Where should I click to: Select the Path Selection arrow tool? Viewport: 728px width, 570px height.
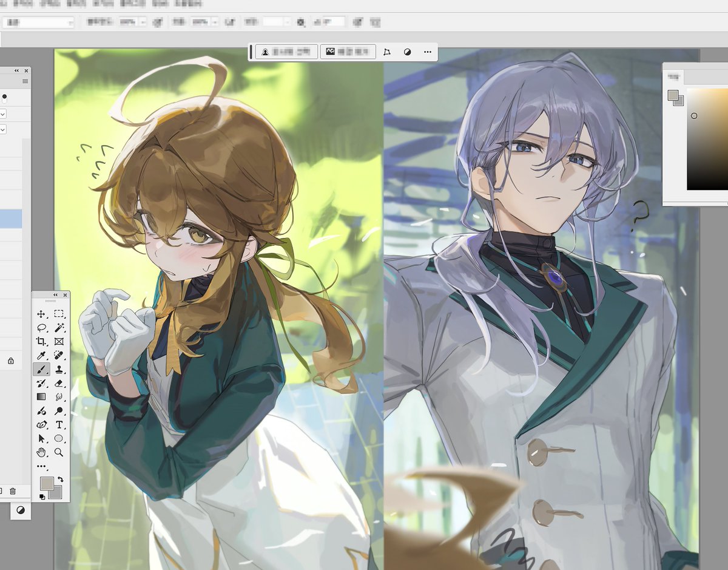pos(41,438)
